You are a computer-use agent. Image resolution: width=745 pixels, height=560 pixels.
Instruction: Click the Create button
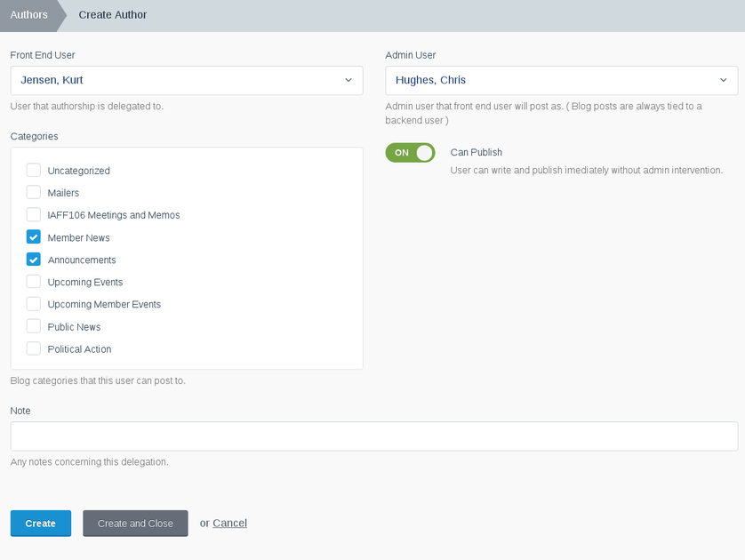41,524
